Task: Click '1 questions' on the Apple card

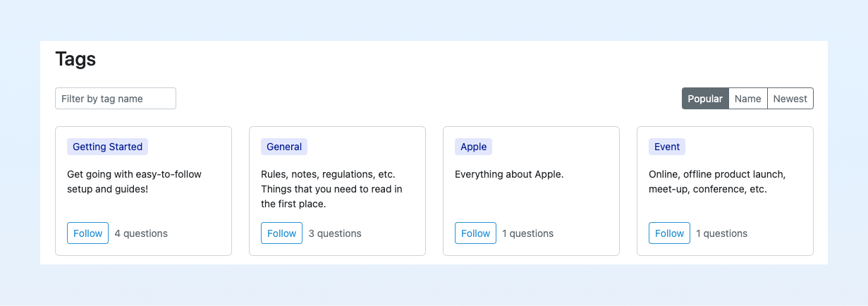Action: pyautogui.click(x=527, y=233)
